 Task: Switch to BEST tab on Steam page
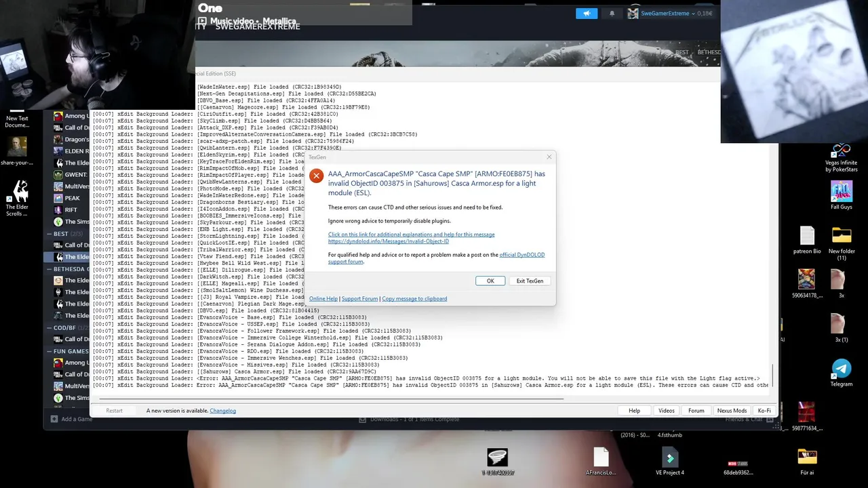[x=682, y=52]
